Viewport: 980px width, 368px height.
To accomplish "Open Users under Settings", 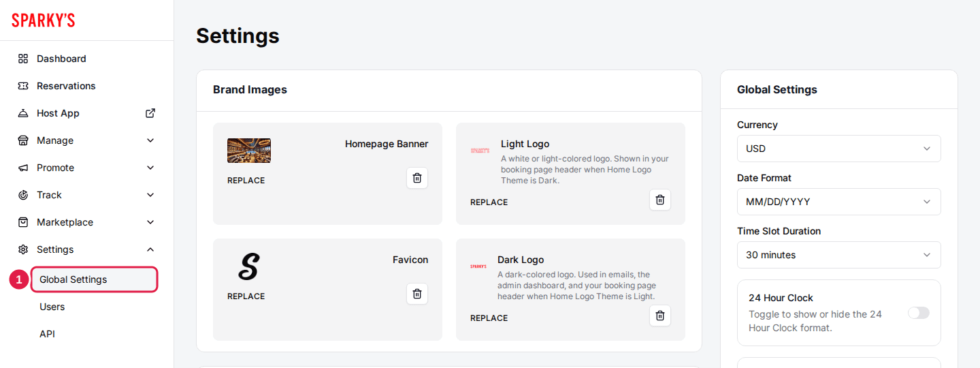I will pos(52,307).
